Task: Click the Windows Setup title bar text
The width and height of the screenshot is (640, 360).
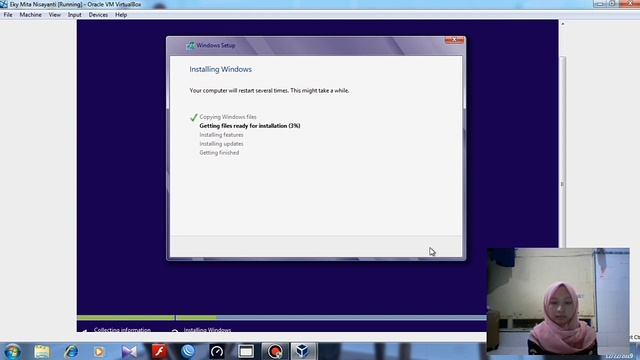Action: point(216,45)
